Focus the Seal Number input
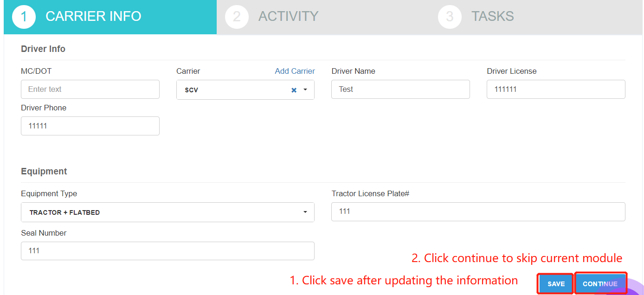The width and height of the screenshot is (644, 295). pos(167,251)
